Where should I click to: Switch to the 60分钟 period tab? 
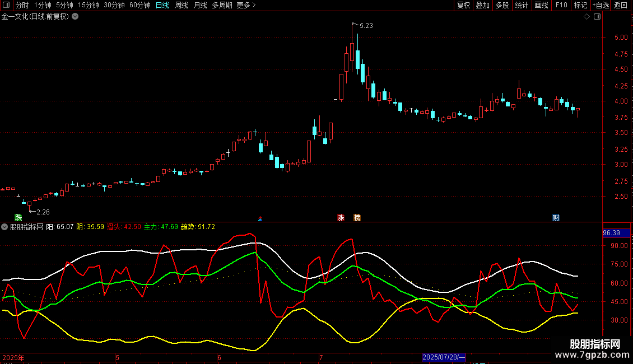[139, 5]
